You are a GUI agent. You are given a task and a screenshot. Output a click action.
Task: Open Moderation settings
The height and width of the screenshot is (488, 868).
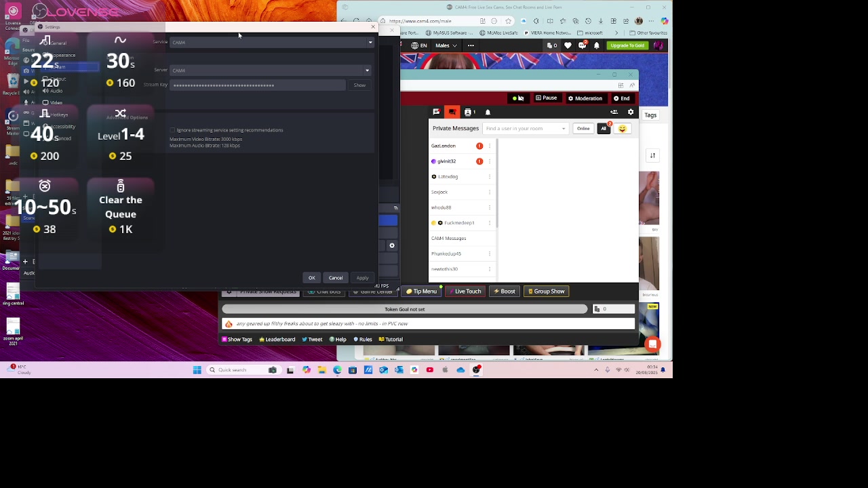[x=585, y=98]
